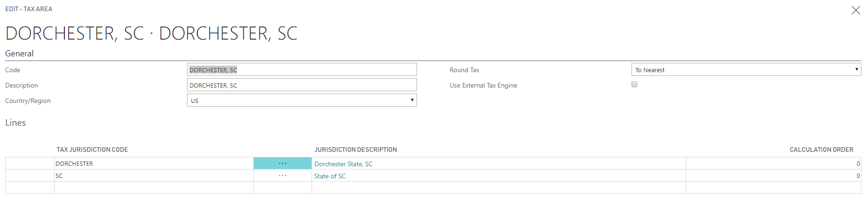Collapse the General section header
The width and height of the screenshot is (868, 210).
click(x=19, y=54)
